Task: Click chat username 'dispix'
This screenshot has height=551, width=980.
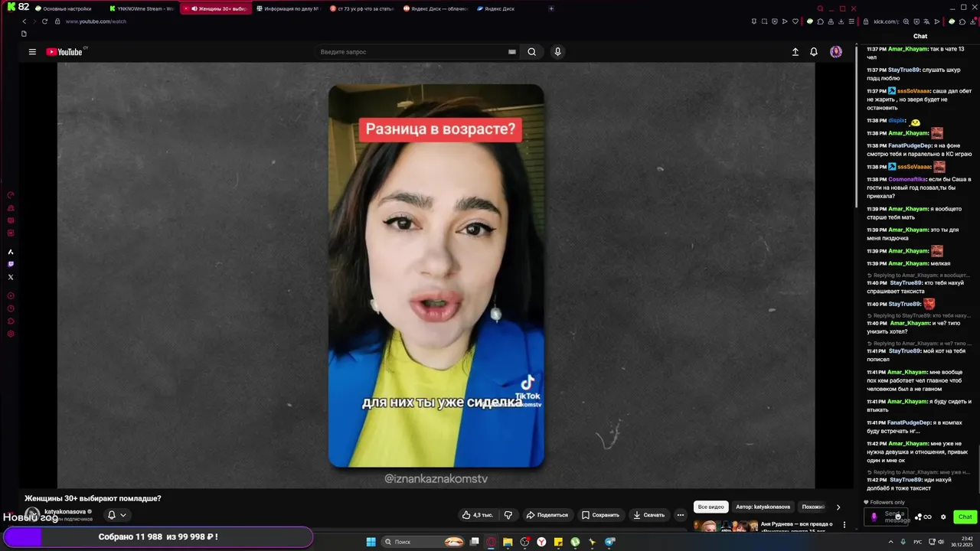Action: (x=897, y=120)
